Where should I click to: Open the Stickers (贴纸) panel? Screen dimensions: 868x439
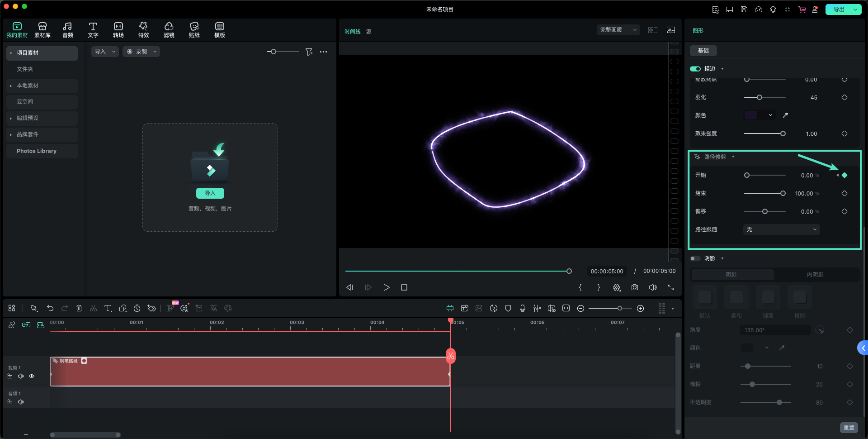(x=194, y=29)
